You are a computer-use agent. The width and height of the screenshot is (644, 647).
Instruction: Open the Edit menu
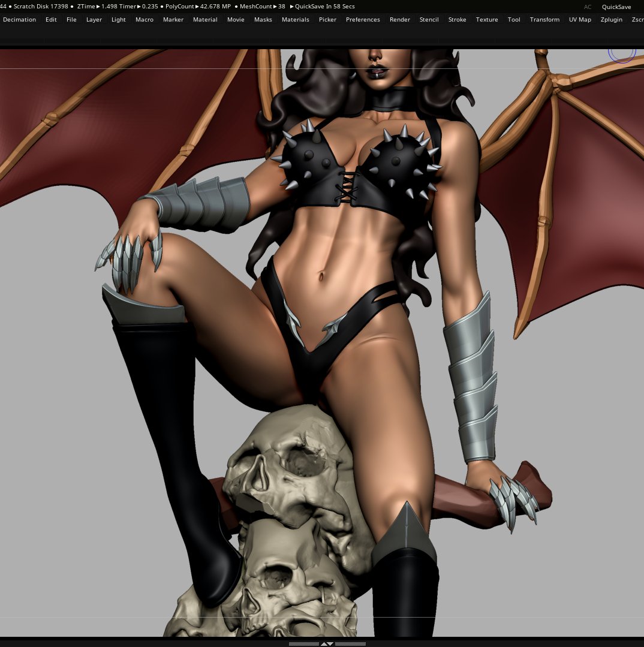click(51, 19)
